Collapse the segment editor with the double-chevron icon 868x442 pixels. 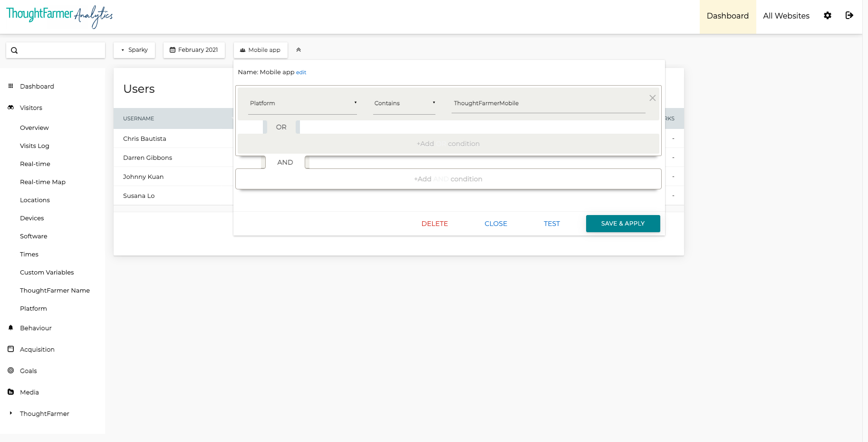click(299, 50)
